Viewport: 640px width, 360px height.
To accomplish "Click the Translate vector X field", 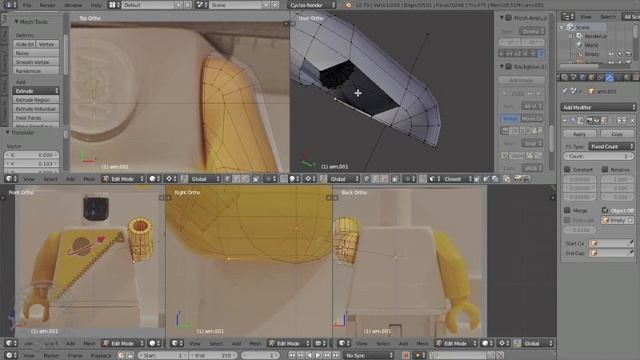I will (32, 155).
